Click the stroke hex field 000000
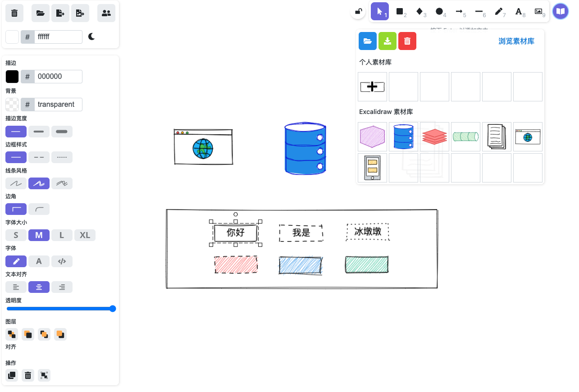Screen dimensions: 579x392 tap(58, 77)
